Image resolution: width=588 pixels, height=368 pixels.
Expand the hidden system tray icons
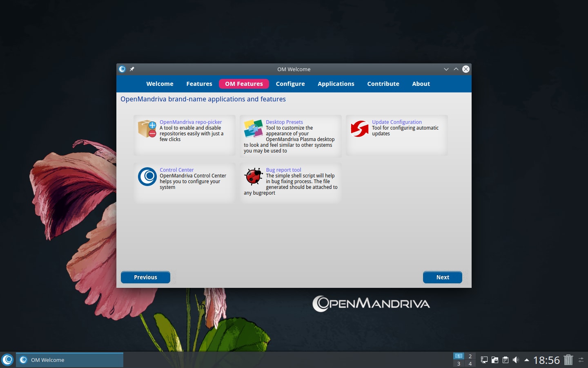[x=526, y=360]
